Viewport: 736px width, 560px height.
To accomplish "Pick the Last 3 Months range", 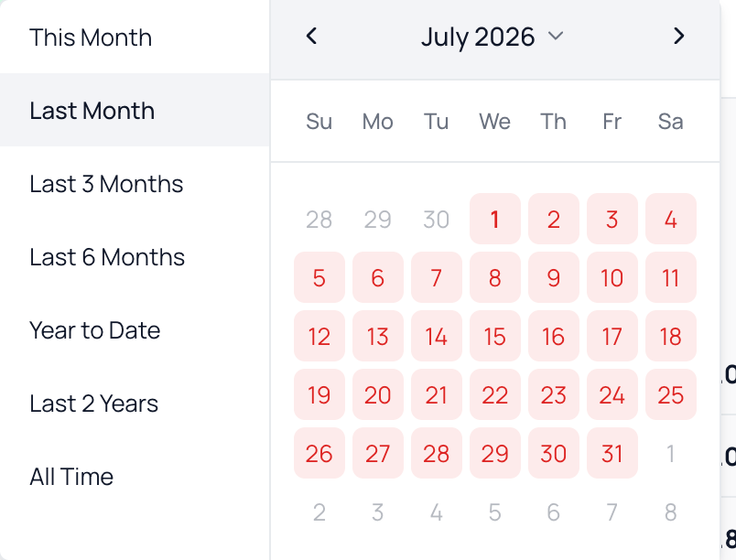I will pos(135,183).
